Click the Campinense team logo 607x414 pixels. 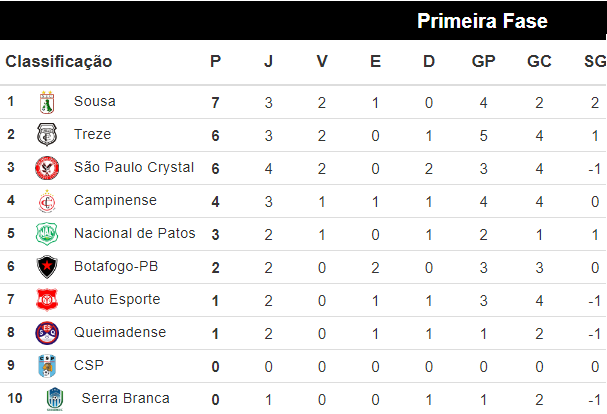click(46, 201)
